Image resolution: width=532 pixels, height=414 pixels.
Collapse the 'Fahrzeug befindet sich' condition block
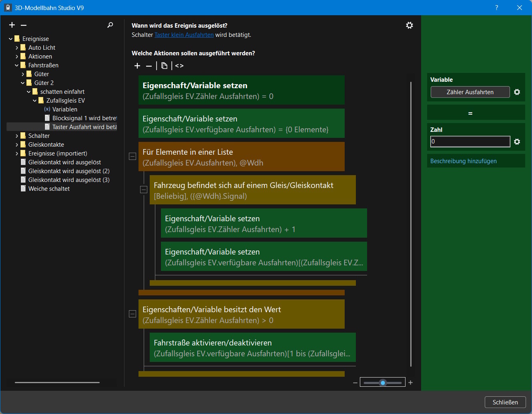point(144,190)
